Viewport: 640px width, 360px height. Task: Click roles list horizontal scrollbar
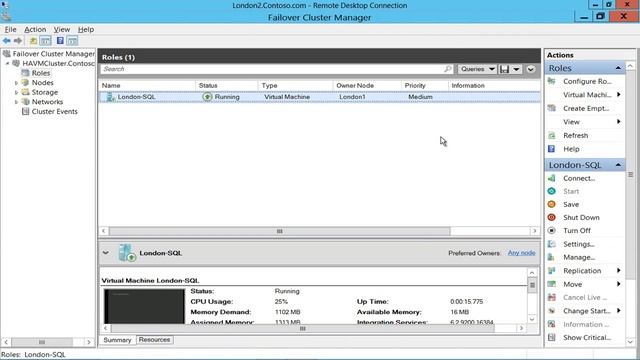coord(279,231)
